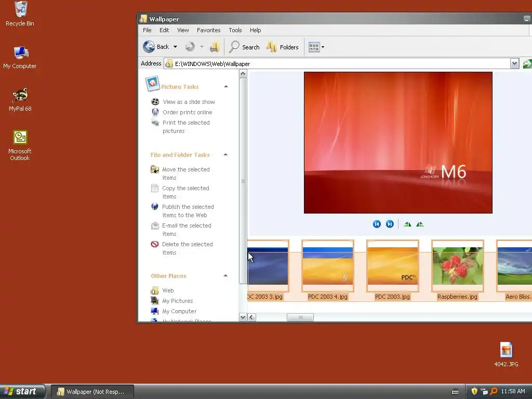Expand the address bar dropdown list
532x399 pixels.
point(514,63)
